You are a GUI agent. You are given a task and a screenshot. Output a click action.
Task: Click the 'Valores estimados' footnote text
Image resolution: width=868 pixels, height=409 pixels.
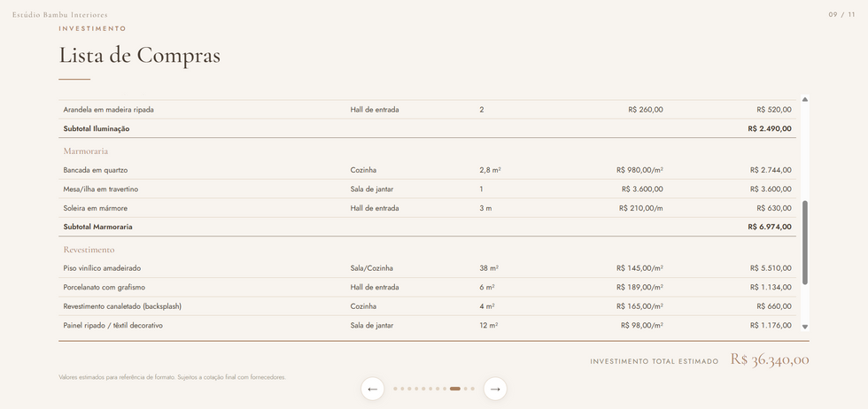pyautogui.click(x=172, y=377)
